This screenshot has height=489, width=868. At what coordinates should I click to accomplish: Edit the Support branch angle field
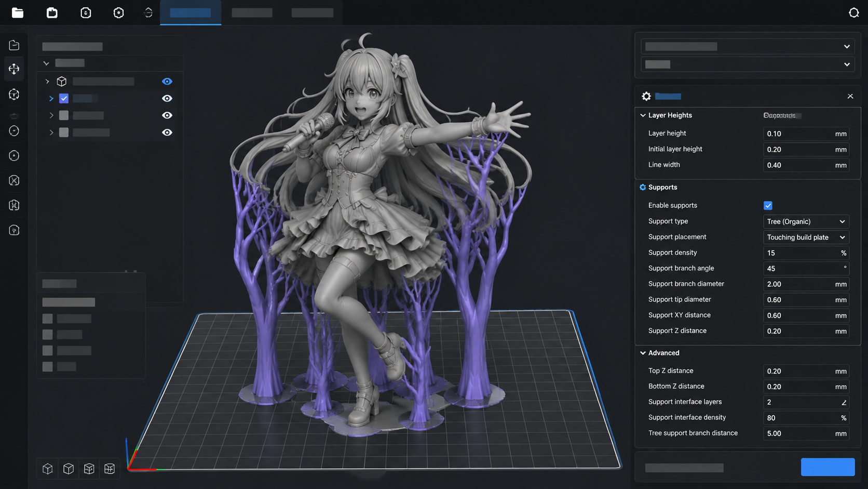point(806,268)
